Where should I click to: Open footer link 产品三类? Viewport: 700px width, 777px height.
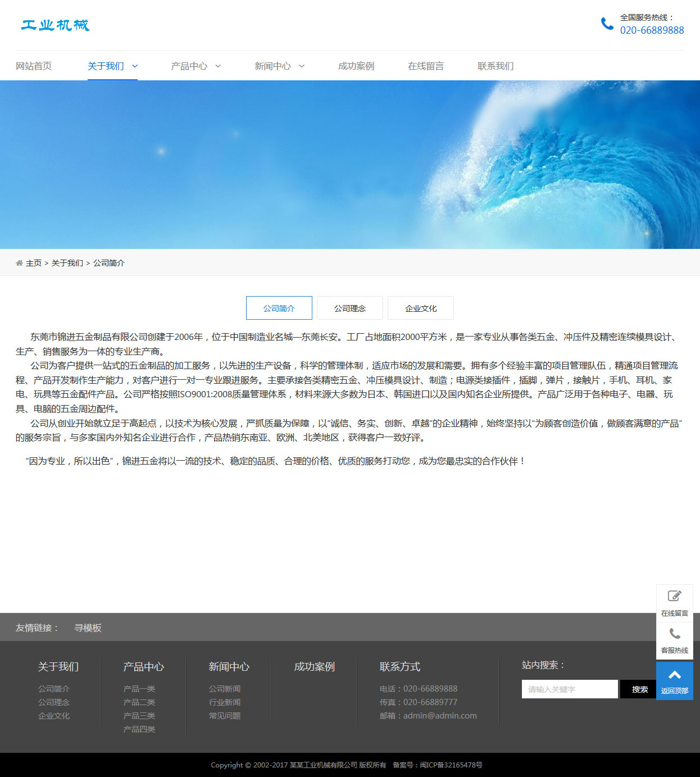pos(139,716)
